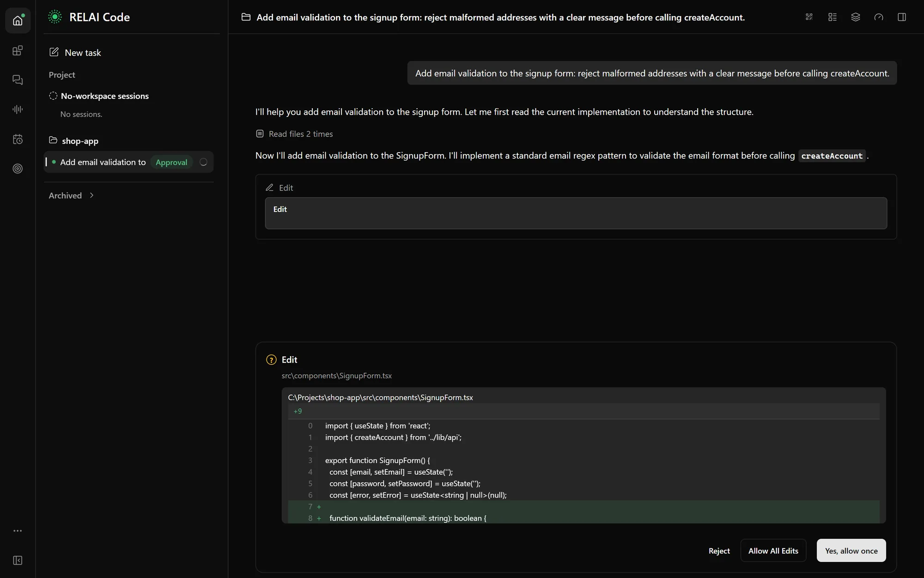Screen dimensions: 924x578
Task: Click the layers stack icon in header
Action: point(856,17)
